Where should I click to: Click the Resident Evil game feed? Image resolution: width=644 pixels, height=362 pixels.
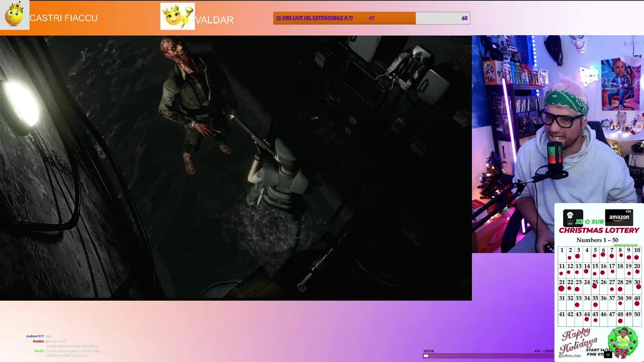click(x=236, y=168)
